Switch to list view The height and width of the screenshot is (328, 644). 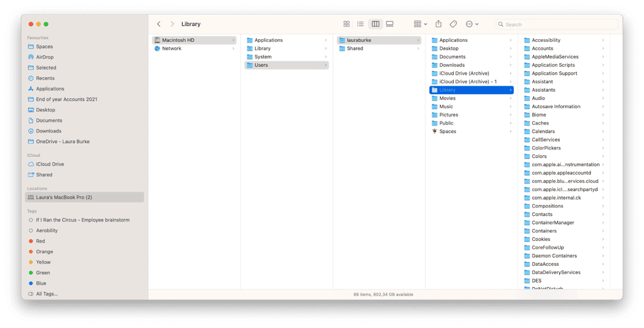coord(361,24)
